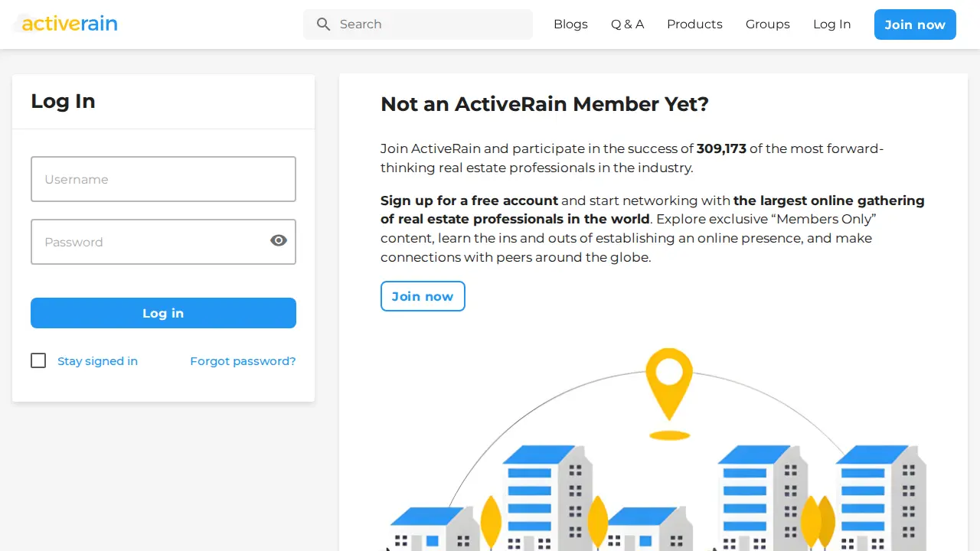This screenshot has width=980, height=551.
Task: Go to the Products page
Action: (x=694, y=24)
